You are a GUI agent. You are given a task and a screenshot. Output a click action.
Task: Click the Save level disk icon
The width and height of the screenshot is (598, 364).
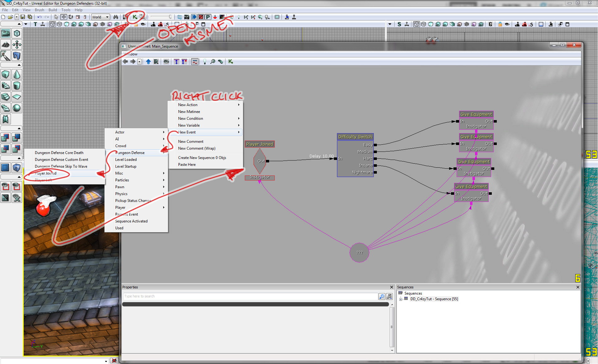23,17
